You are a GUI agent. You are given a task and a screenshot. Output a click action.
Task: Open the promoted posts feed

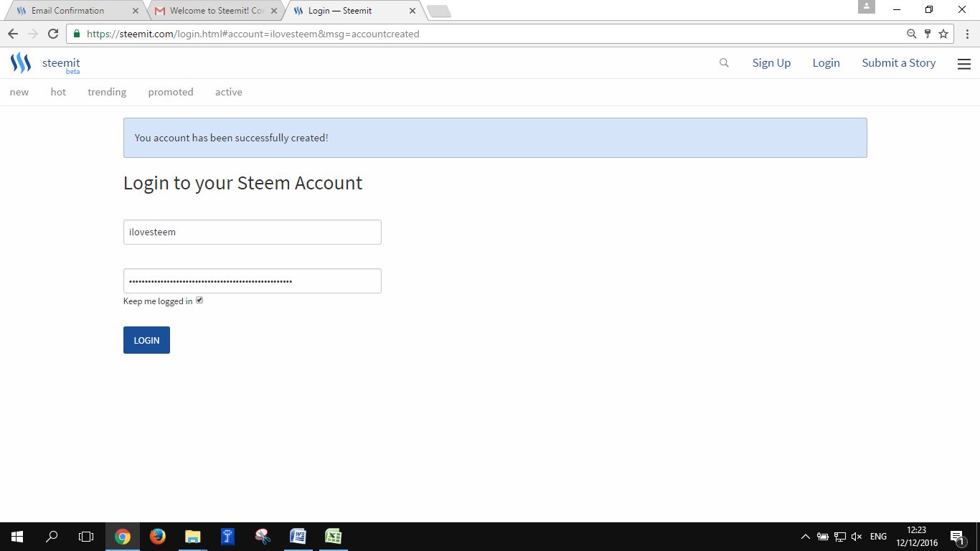tap(171, 92)
